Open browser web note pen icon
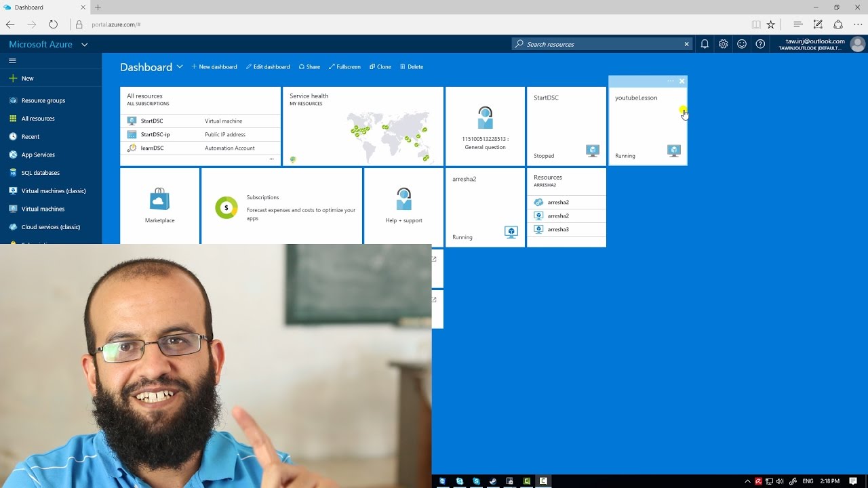 tap(818, 24)
